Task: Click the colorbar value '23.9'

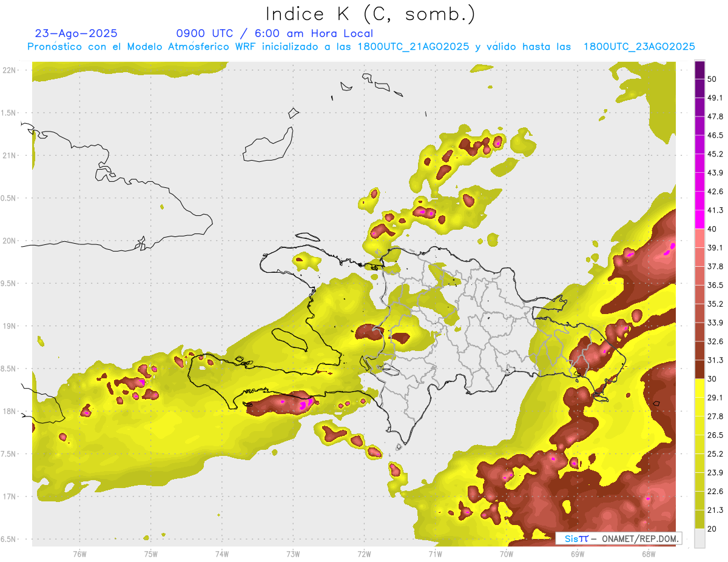Action: click(x=715, y=472)
